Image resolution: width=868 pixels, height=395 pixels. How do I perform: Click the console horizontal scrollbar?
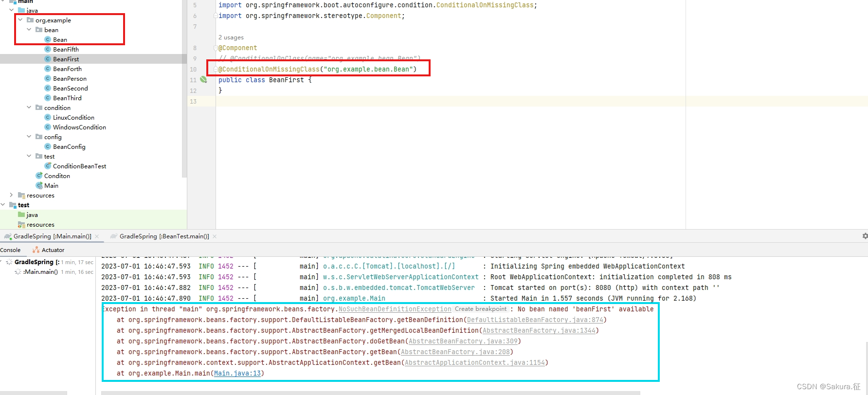370,393
